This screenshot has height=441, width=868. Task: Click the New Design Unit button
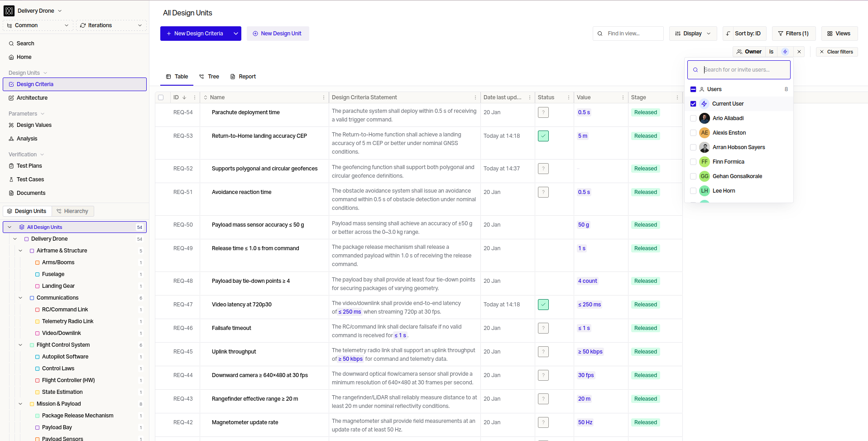click(x=278, y=34)
